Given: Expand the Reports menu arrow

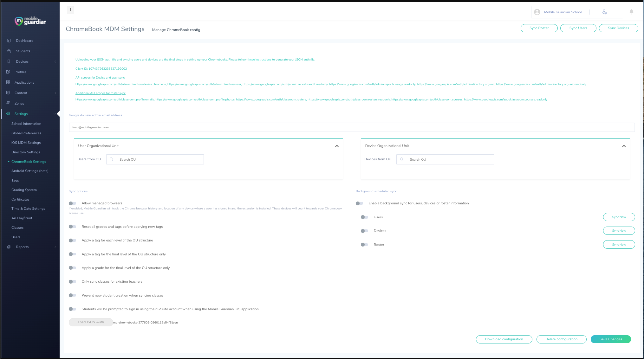Looking at the screenshot, I should tap(55, 247).
